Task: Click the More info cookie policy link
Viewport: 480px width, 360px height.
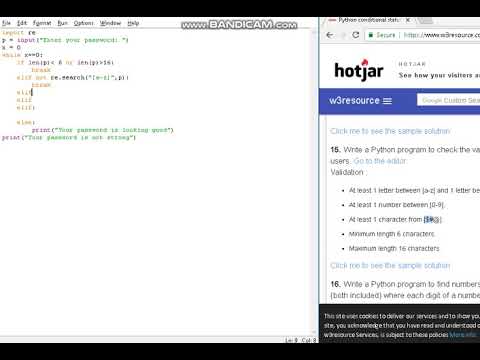Action: [x=463, y=335]
